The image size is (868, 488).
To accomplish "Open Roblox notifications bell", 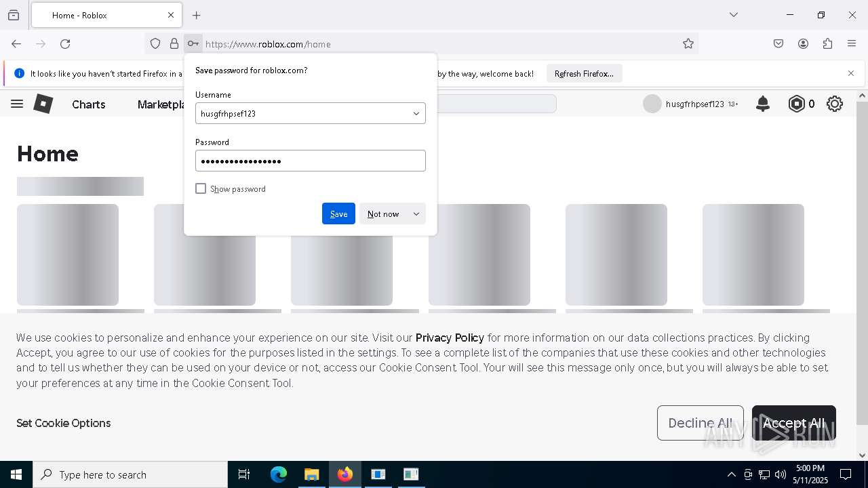I will (763, 104).
